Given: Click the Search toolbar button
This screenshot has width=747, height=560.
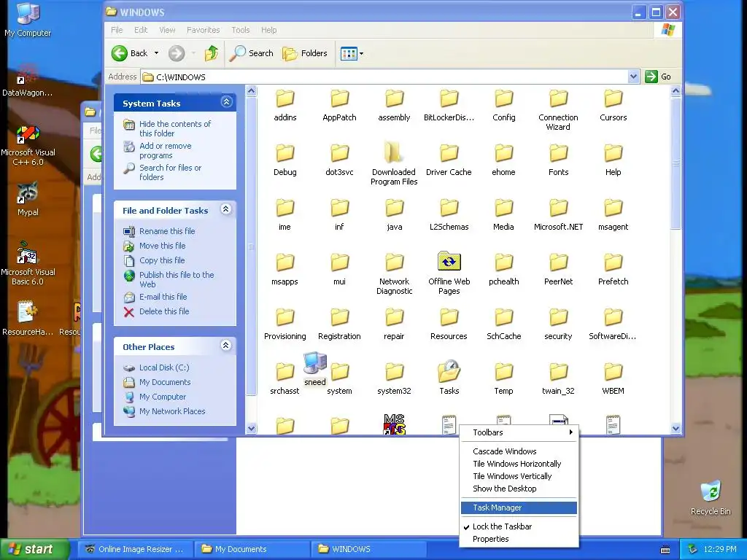Looking at the screenshot, I should point(252,53).
